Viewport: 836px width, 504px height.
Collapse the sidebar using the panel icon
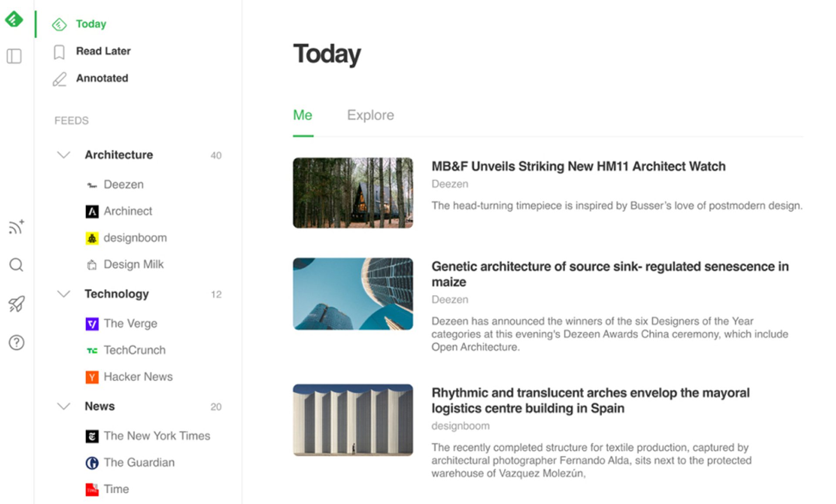[14, 55]
